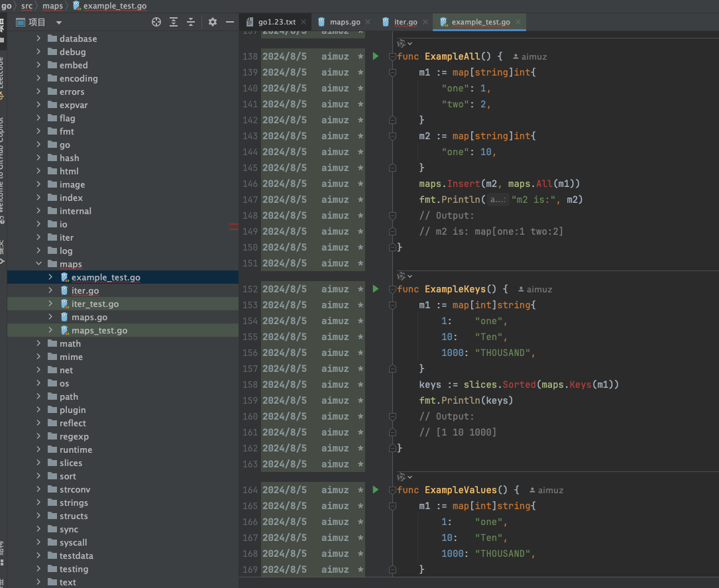The height and width of the screenshot is (588, 719).
Task: Collapse the maps folder in tree
Action: 38,264
